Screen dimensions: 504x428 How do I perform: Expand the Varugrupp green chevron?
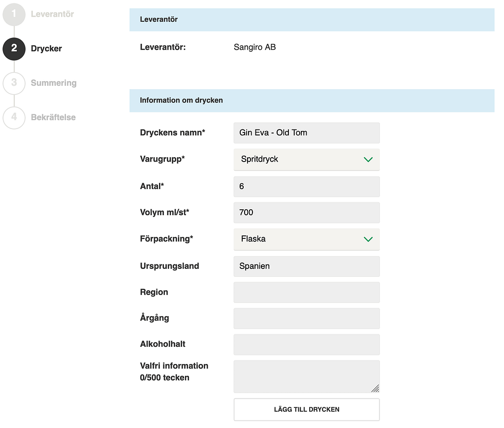[368, 160]
